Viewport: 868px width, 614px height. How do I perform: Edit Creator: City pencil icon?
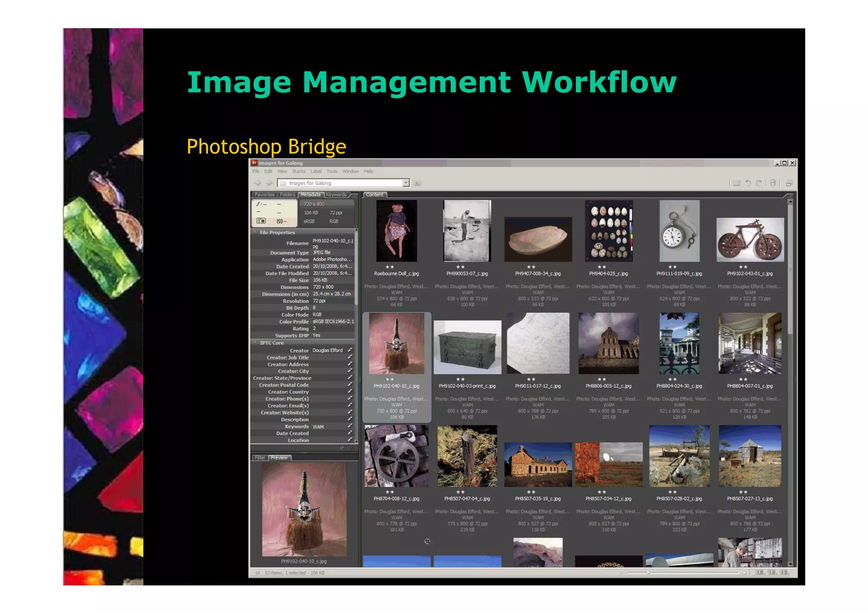coord(350,371)
